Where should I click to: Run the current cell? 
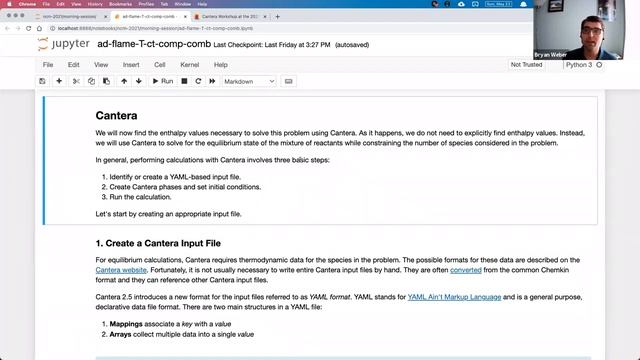pos(163,81)
